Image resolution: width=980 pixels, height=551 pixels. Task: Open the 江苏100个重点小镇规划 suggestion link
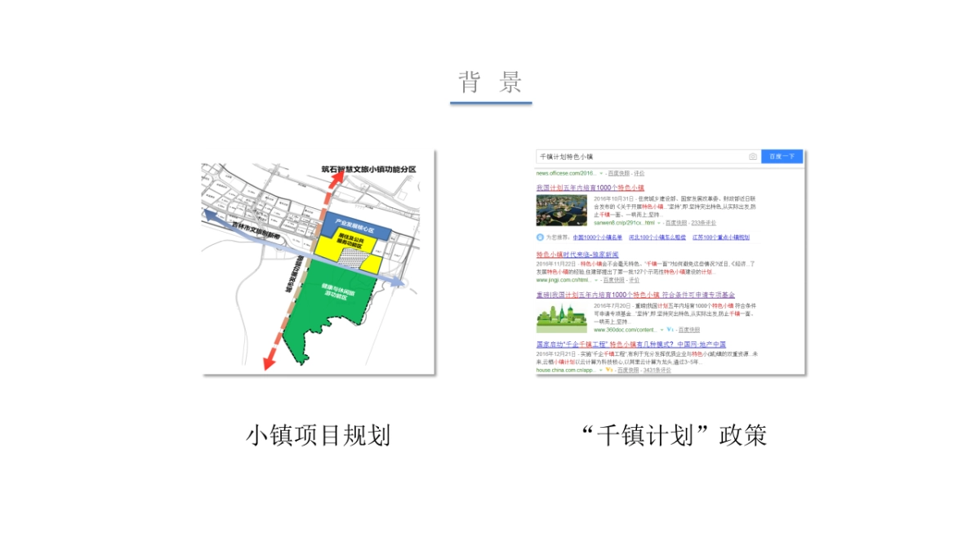(722, 237)
